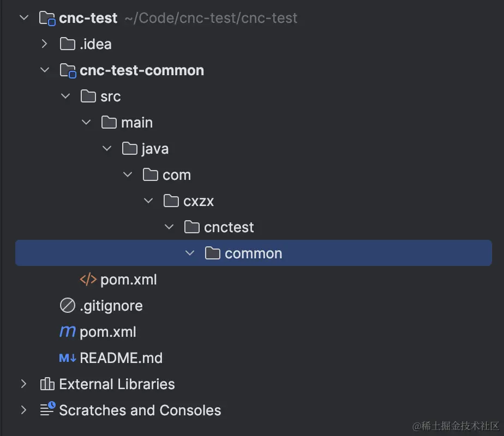Click the External Libraries icon
The width and height of the screenshot is (504, 436).
click(x=47, y=384)
